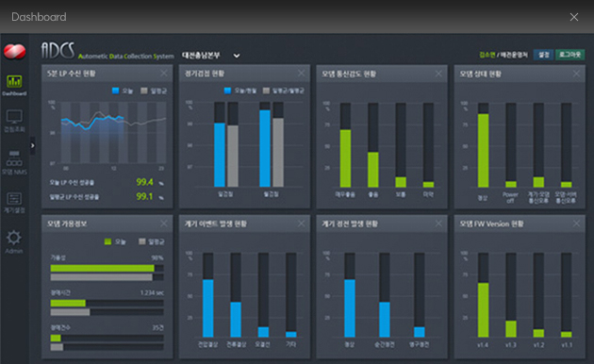
Task: Open the 대전충남본부 region dropdown
Action: (x=210, y=56)
